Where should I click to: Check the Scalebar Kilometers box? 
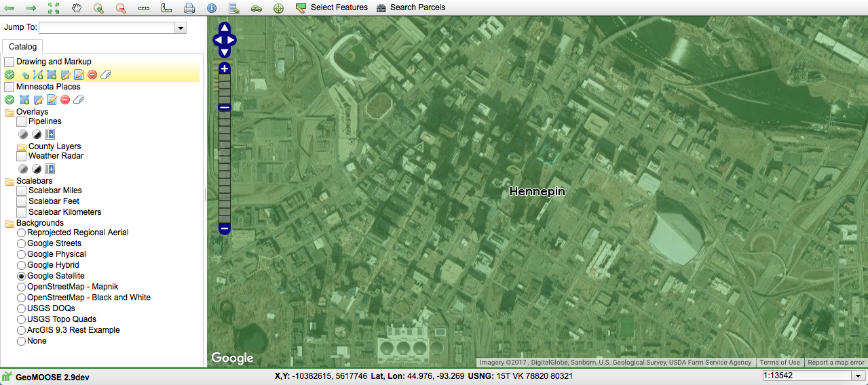[21, 212]
